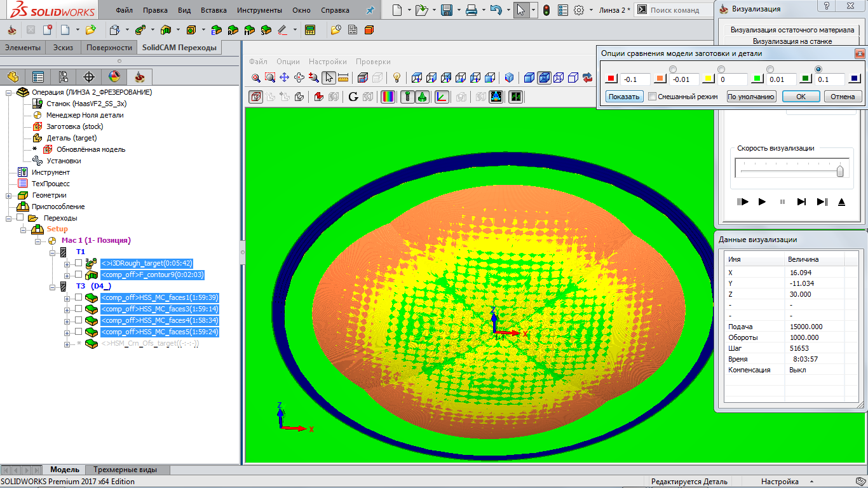
Task: Toggle the light bulb lighting icon
Action: (397, 78)
